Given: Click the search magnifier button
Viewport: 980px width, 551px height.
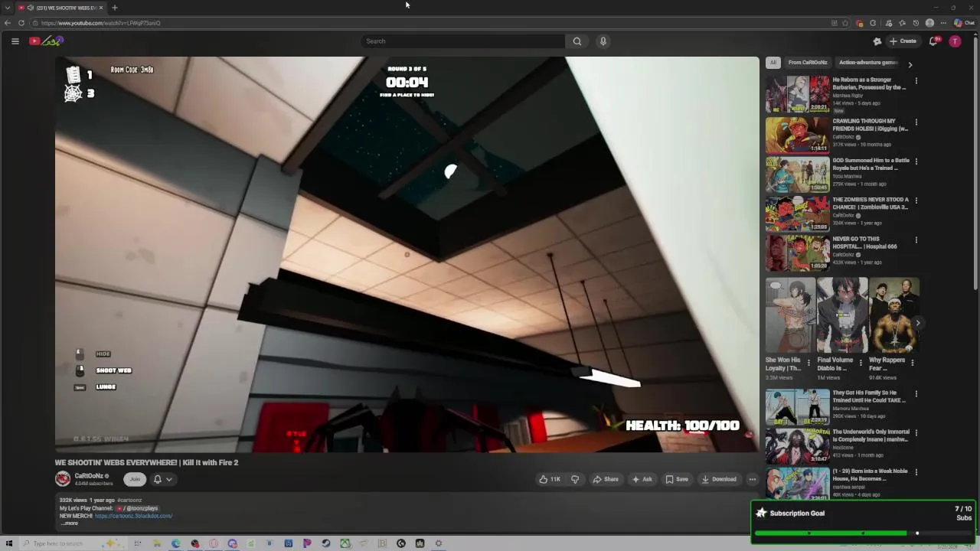Looking at the screenshot, I should (x=577, y=41).
